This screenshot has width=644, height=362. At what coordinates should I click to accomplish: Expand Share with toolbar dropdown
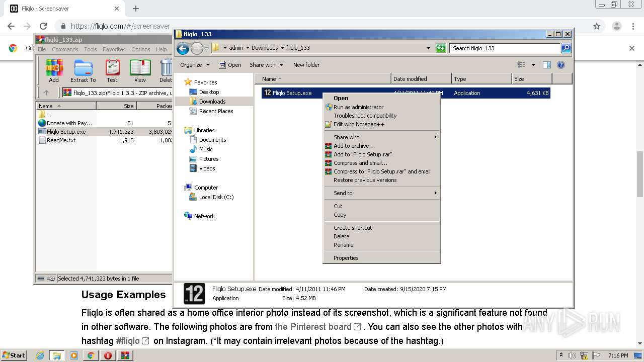tap(267, 65)
